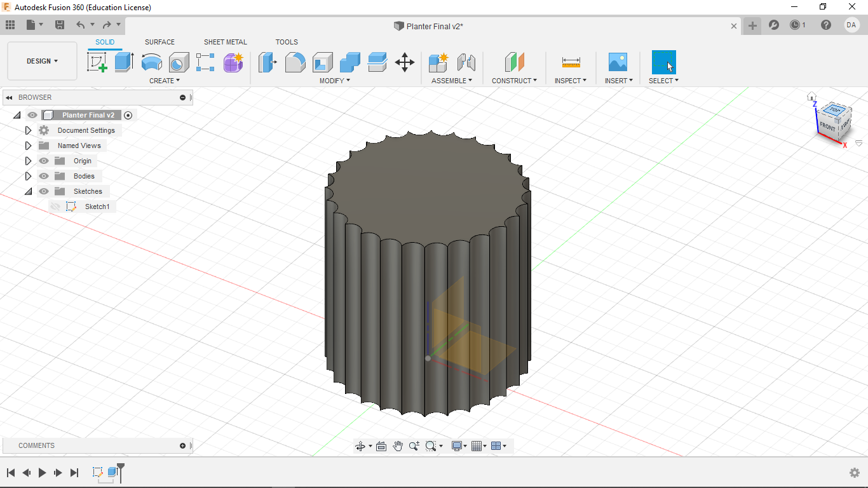Collapse the Sketches folder
Viewport: 868px width, 488px height.
pos(28,191)
